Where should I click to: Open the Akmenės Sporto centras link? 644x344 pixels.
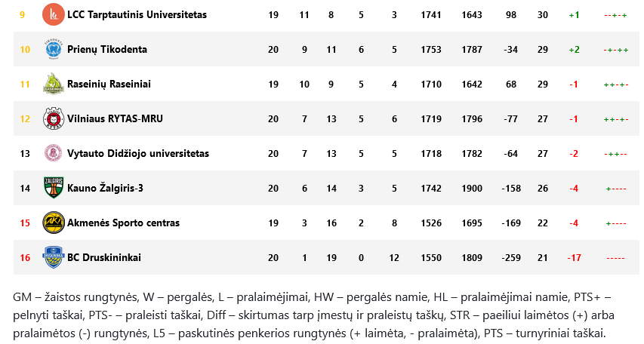pyautogui.click(x=123, y=223)
